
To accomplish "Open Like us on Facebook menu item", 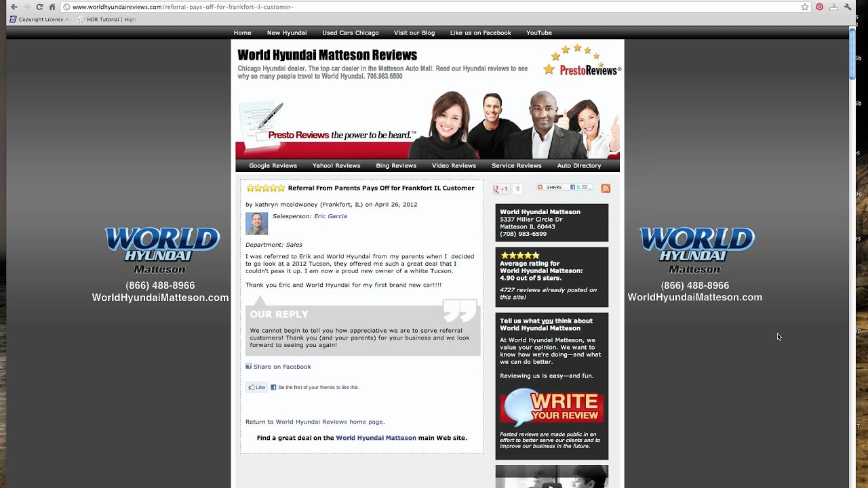I will click(x=481, y=33).
